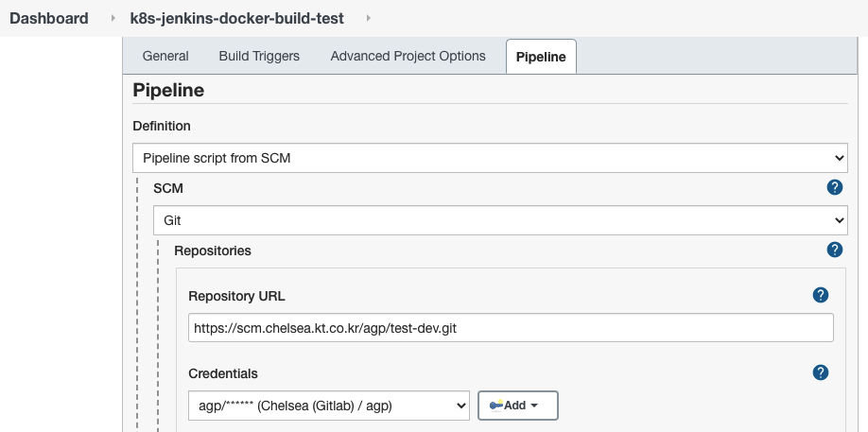Image resolution: width=868 pixels, height=432 pixels.
Task: Expand breadcrumb arrow after Dashboard
Action: 113,19
